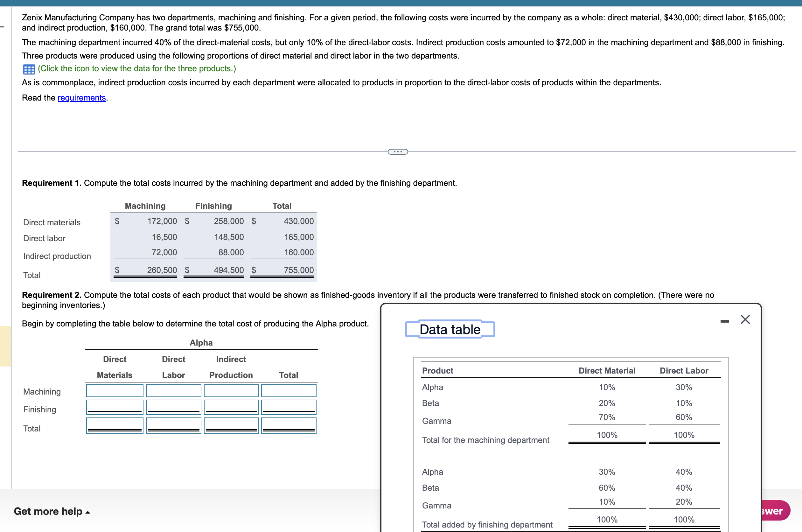Click the Machining Total input field
The width and height of the screenshot is (802, 532).
(x=289, y=390)
